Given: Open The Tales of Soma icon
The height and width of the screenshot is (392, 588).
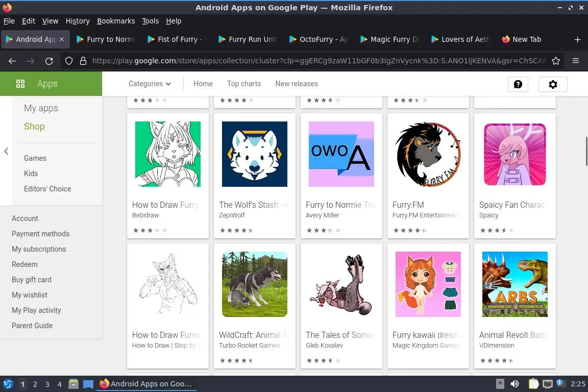Looking at the screenshot, I should coord(341,284).
